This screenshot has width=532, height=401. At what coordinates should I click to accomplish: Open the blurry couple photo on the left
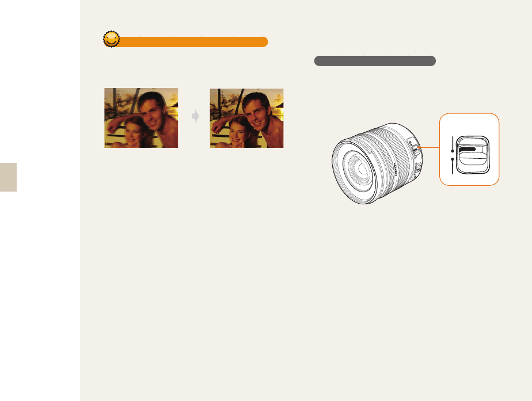[x=141, y=118]
